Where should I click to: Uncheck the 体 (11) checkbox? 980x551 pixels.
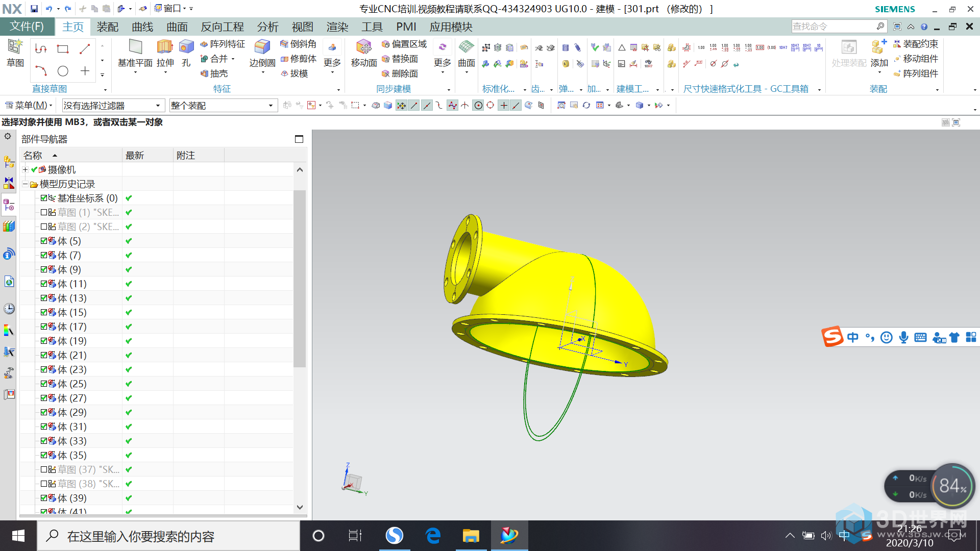click(44, 284)
